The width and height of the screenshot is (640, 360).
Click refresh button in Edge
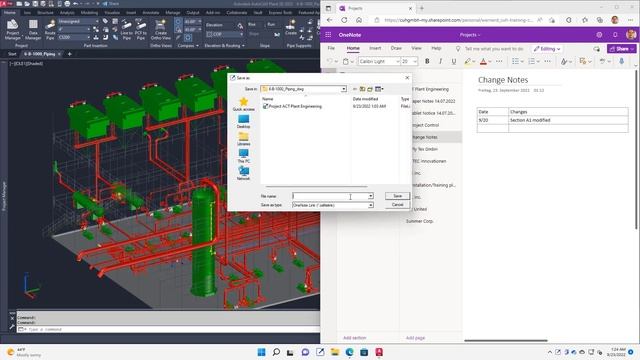pyautogui.click(x=344, y=20)
